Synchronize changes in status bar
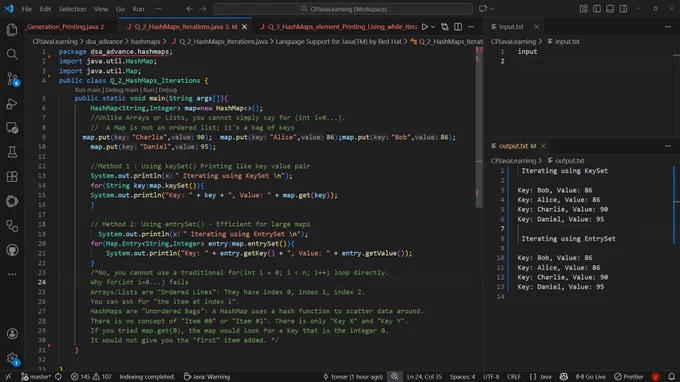 click(58, 376)
